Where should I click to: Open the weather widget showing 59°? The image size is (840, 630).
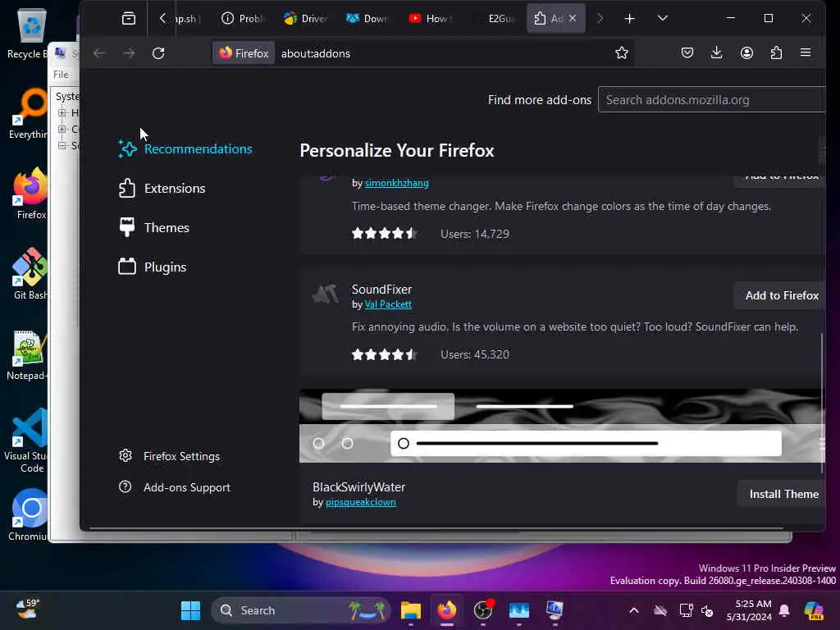coord(27,609)
